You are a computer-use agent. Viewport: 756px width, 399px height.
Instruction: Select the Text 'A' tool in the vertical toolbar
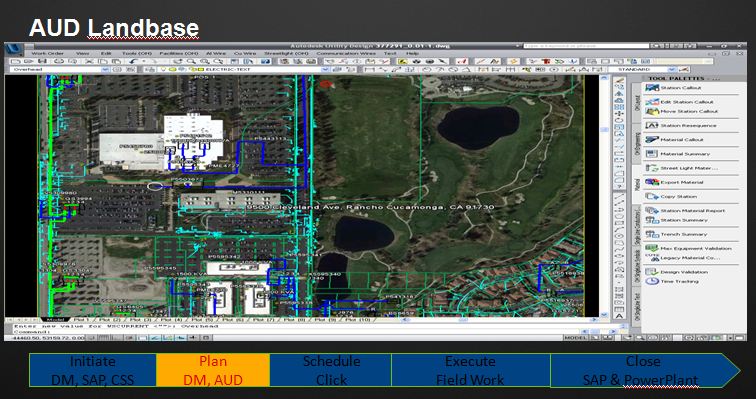click(619, 316)
